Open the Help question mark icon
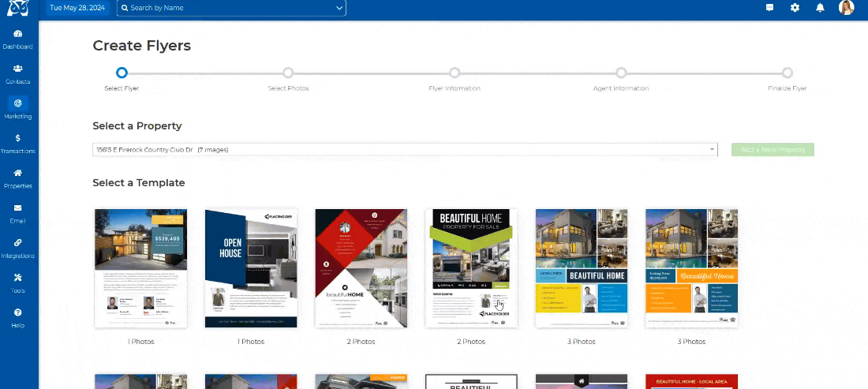Screen dimensions: 868x389 [x=17, y=312]
